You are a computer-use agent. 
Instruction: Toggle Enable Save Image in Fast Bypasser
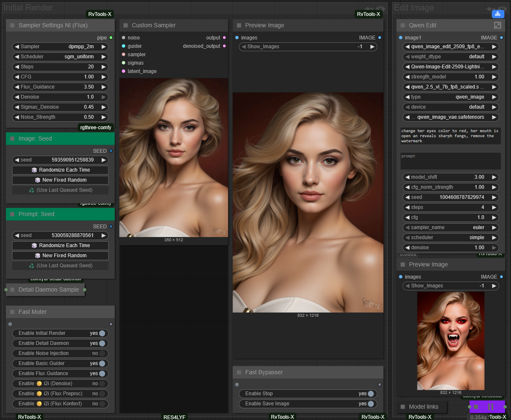click(x=370, y=404)
